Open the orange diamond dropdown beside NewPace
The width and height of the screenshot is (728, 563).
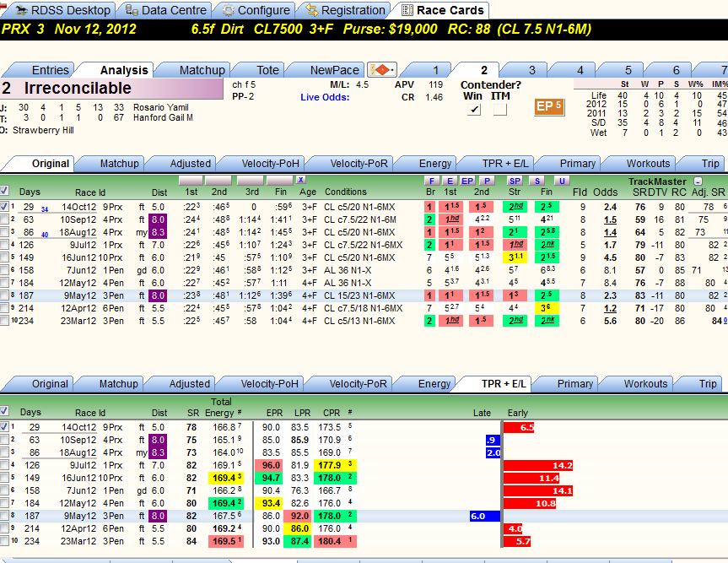coord(381,70)
